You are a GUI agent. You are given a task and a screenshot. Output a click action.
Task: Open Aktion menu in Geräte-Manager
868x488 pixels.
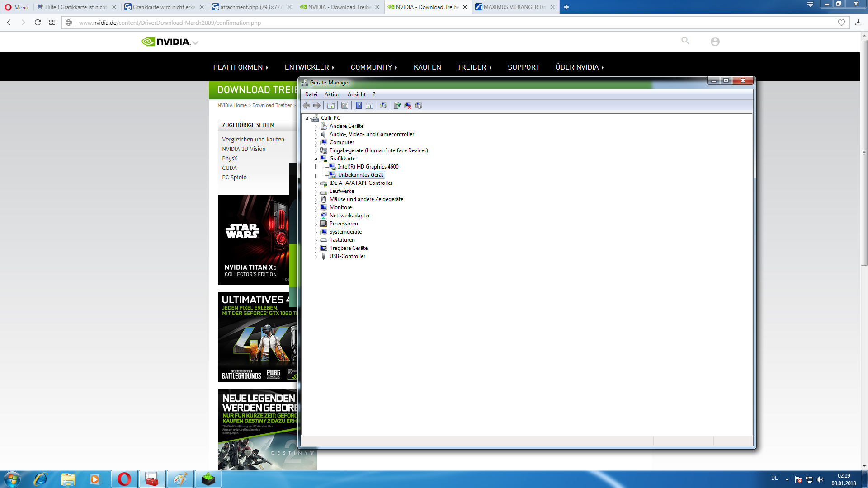click(x=332, y=94)
